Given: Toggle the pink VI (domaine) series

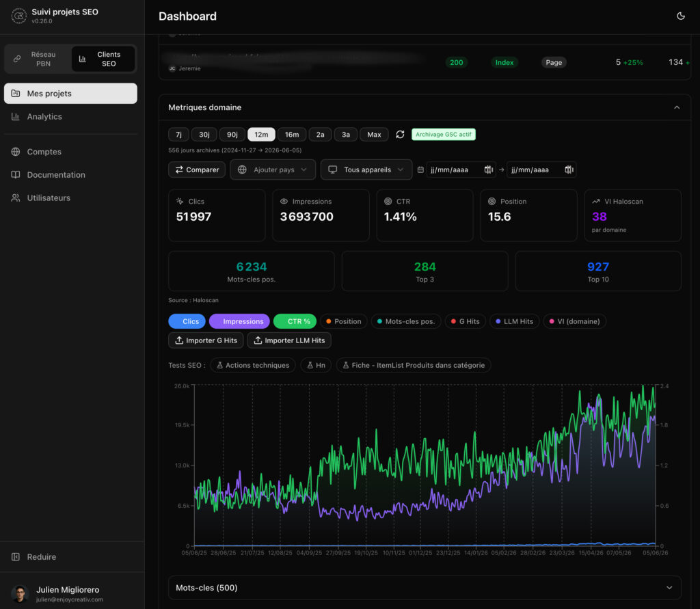Looking at the screenshot, I should (574, 321).
